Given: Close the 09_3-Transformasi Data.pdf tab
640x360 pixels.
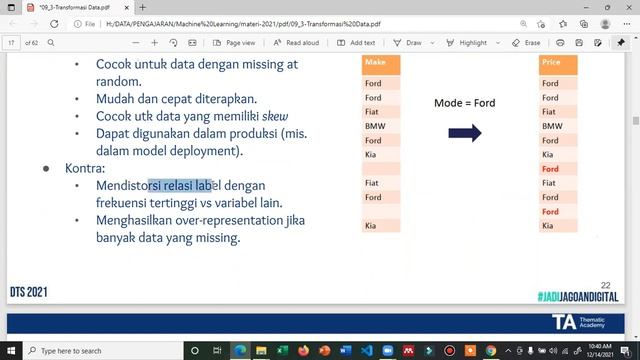Looking at the screenshot, I should pyautogui.click(x=127, y=7).
